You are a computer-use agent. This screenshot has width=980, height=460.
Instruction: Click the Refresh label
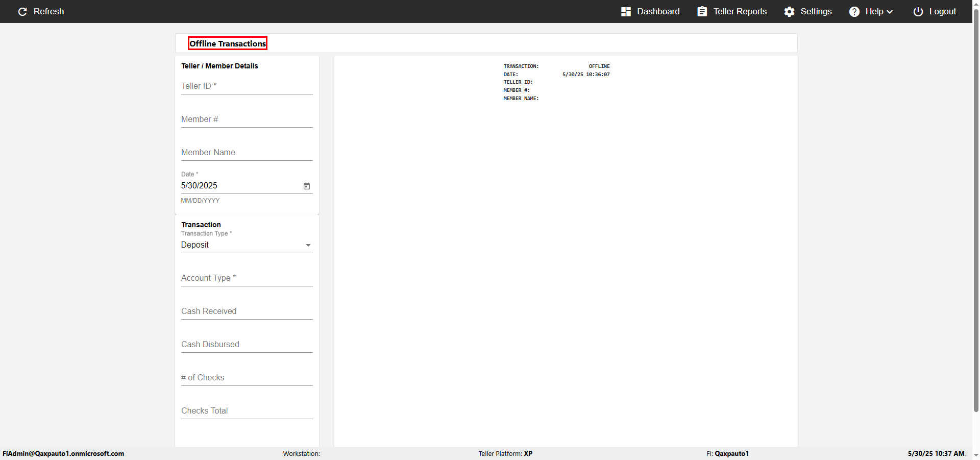[x=48, y=11]
